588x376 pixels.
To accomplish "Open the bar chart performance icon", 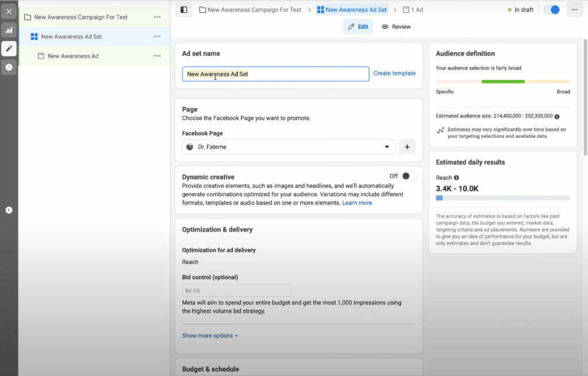I will coord(9,30).
